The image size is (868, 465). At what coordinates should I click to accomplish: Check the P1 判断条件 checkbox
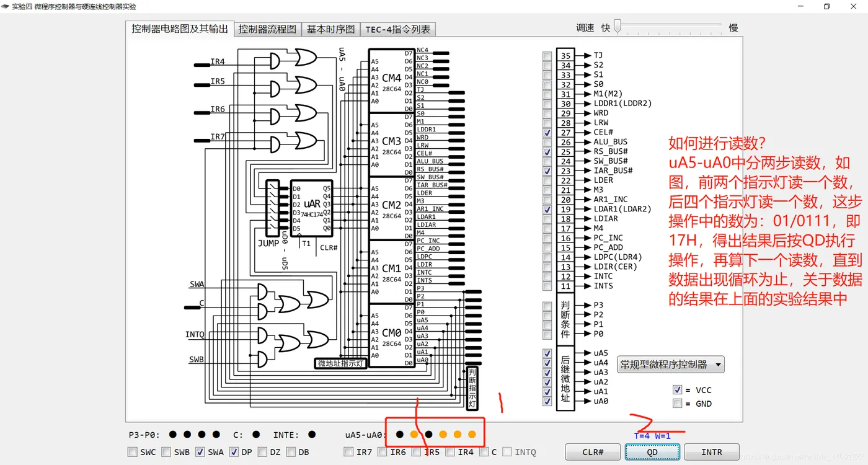tap(547, 325)
